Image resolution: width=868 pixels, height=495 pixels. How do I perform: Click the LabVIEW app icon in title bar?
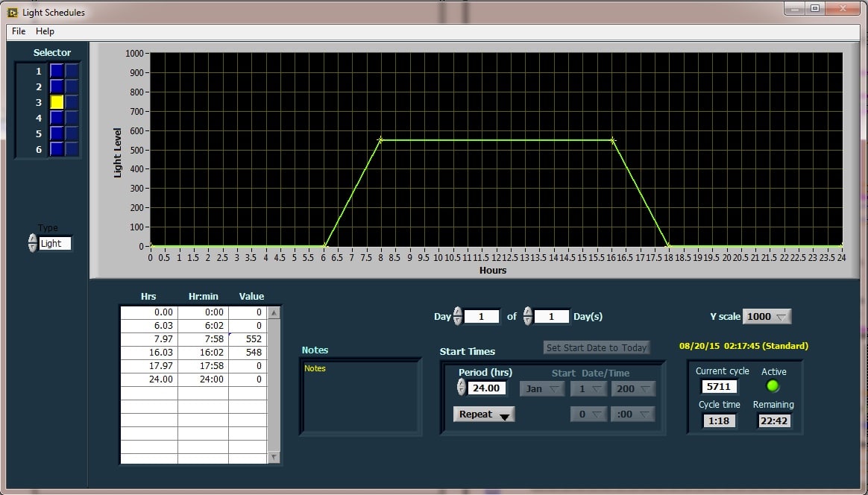12,12
